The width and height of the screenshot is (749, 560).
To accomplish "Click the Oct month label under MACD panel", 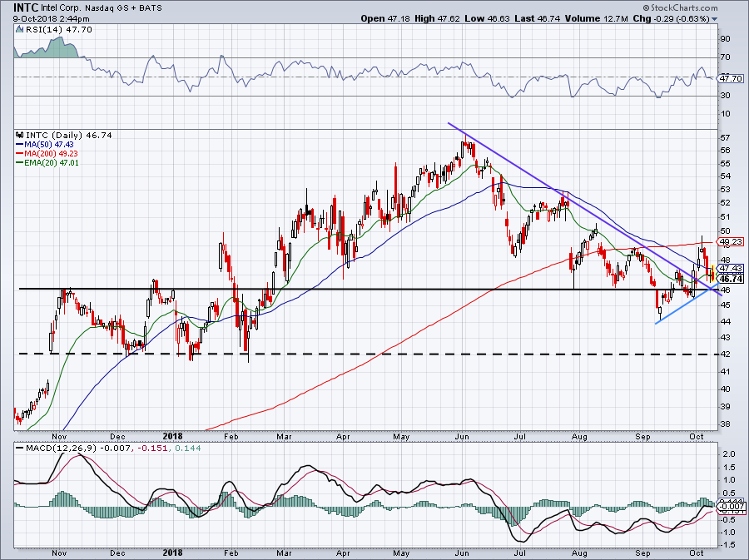I will tap(697, 553).
